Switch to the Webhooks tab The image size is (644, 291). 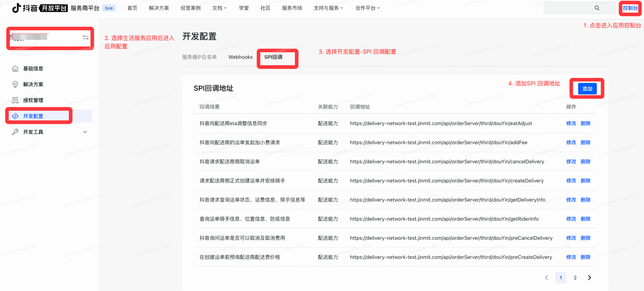click(240, 57)
